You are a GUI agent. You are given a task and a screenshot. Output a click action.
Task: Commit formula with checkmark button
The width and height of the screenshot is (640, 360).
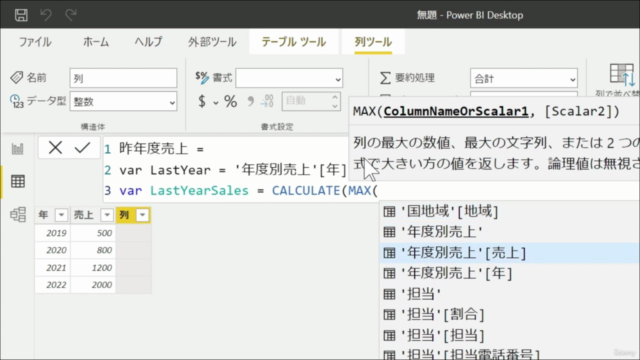point(82,147)
